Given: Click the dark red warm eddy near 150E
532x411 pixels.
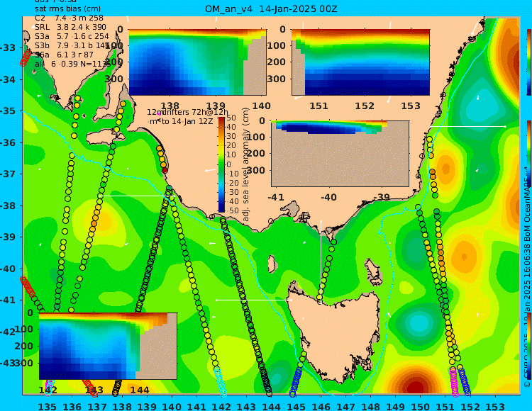Looking at the screenshot, I should tap(416, 385).
